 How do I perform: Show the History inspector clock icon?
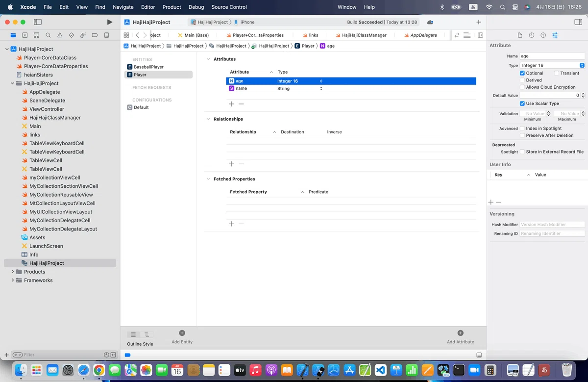pyautogui.click(x=532, y=35)
